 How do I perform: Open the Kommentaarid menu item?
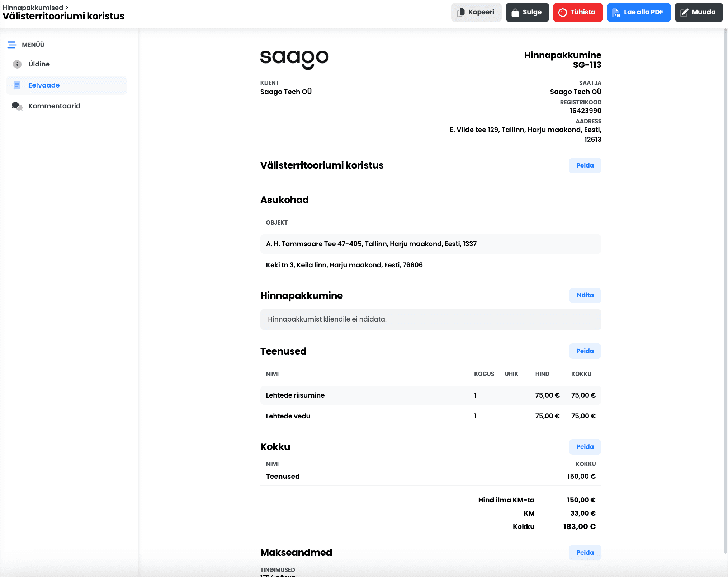[67, 106]
